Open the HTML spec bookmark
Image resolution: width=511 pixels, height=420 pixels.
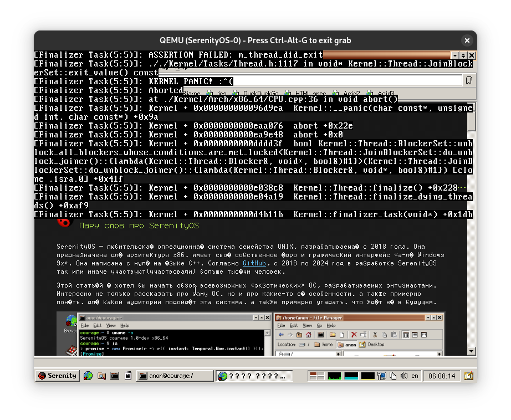click(306, 93)
